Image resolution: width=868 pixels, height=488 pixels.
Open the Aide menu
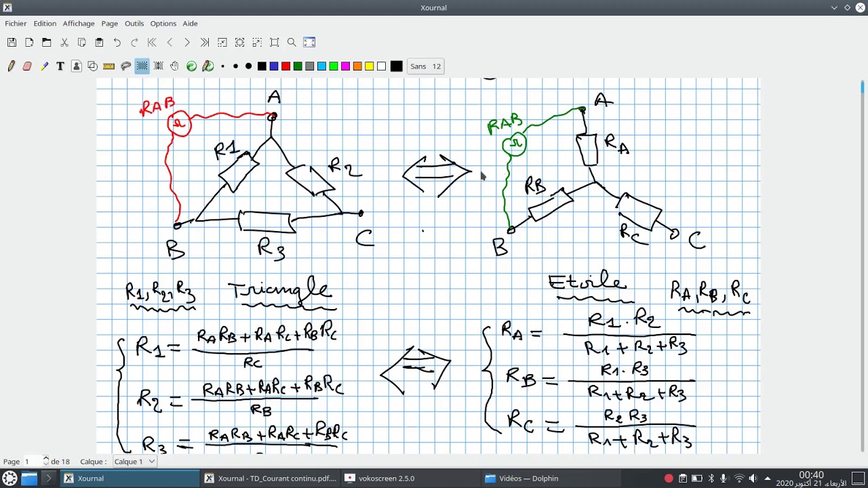pyautogui.click(x=190, y=24)
